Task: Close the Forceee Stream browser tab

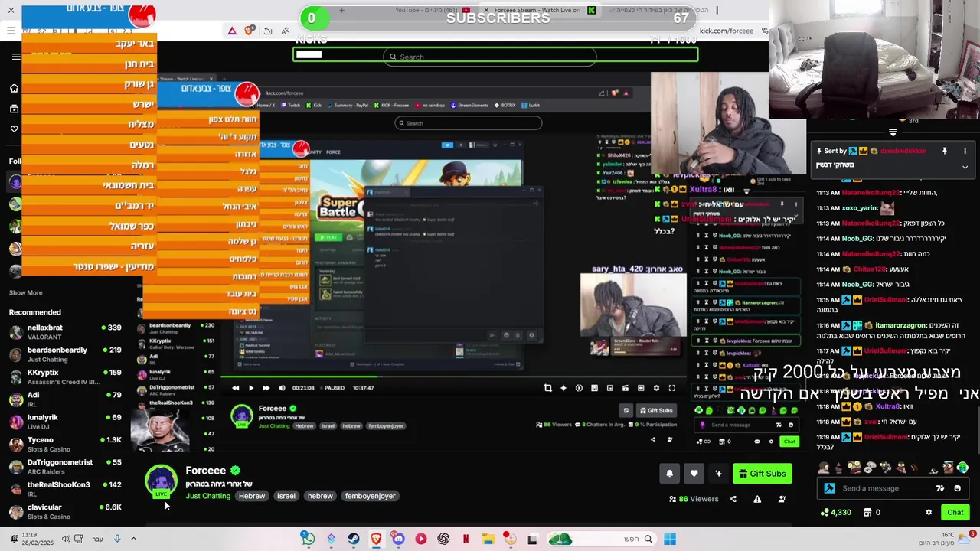Action: [486, 10]
